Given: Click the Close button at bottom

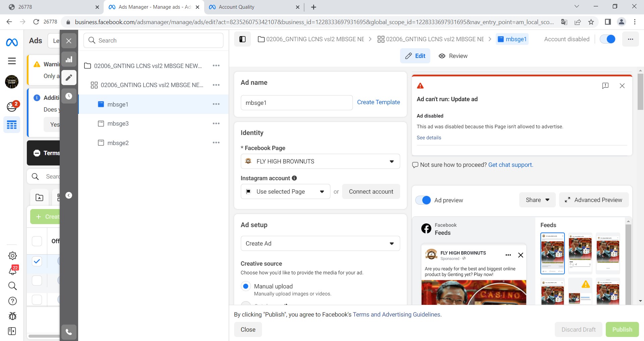Looking at the screenshot, I should (248, 330).
